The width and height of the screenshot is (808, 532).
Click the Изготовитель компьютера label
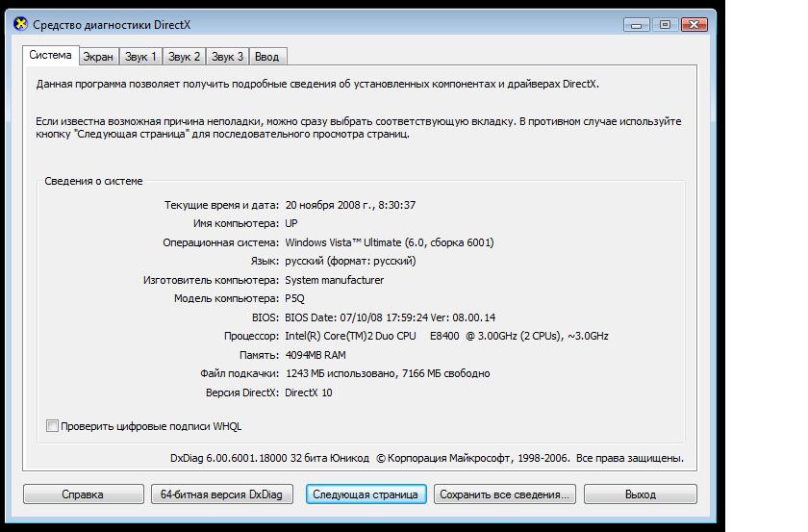212,280
